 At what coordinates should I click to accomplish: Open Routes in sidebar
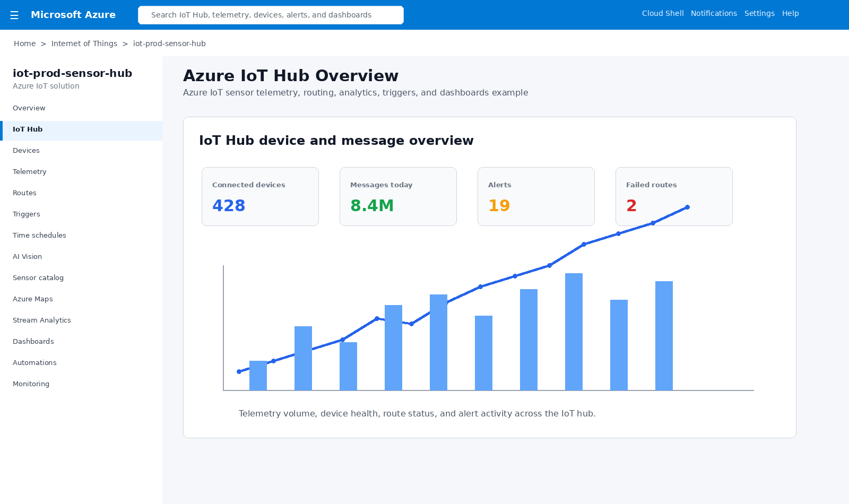coord(81,193)
